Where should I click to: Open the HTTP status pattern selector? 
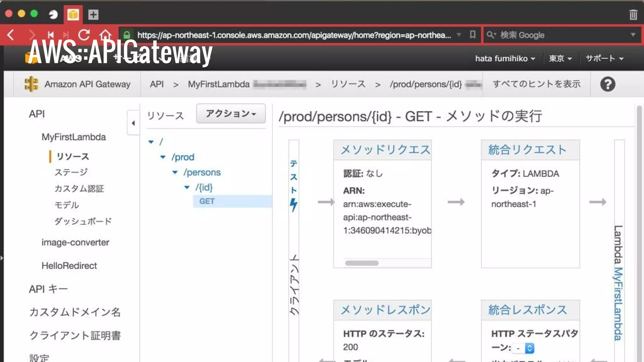(x=525, y=348)
